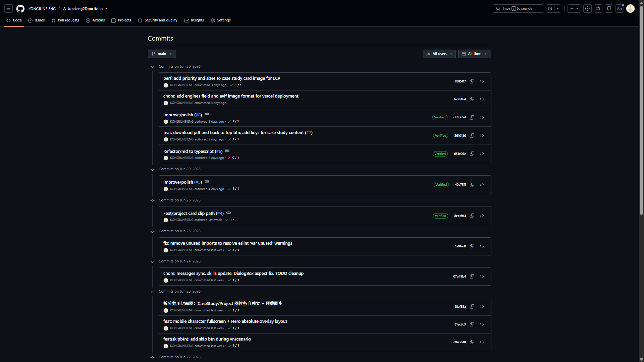Expand commit description for Improve/polish (#8)
This screenshot has height=362, width=644.
click(207, 114)
